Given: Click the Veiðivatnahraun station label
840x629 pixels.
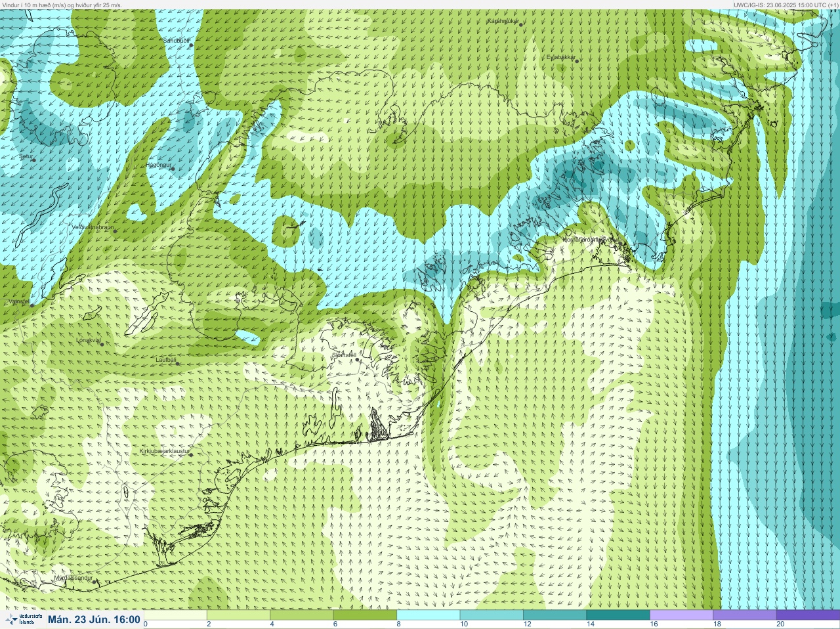Looking at the screenshot, I should tap(93, 227).
